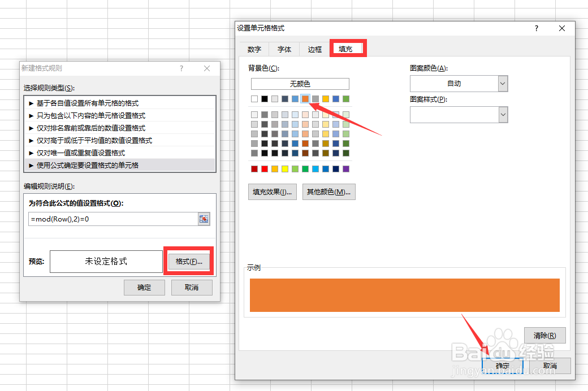Open the 其他颜色 dialog
The width and height of the screenshot is (588, 391).
[x=329, y=192]
